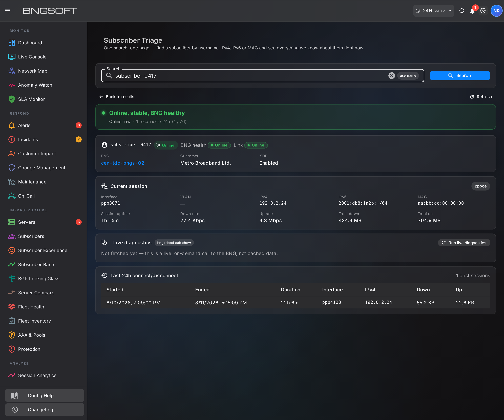Click the Duration column header
This screenshot has width=504, height=420.
pyautogui.click(x=290, y=290)
